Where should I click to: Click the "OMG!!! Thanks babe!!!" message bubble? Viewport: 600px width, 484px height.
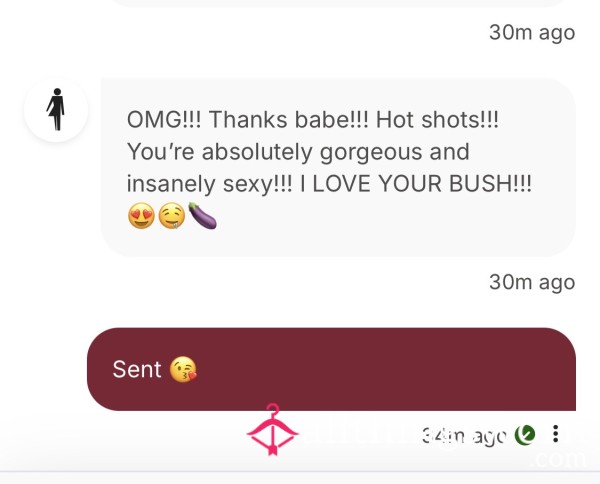338,166
